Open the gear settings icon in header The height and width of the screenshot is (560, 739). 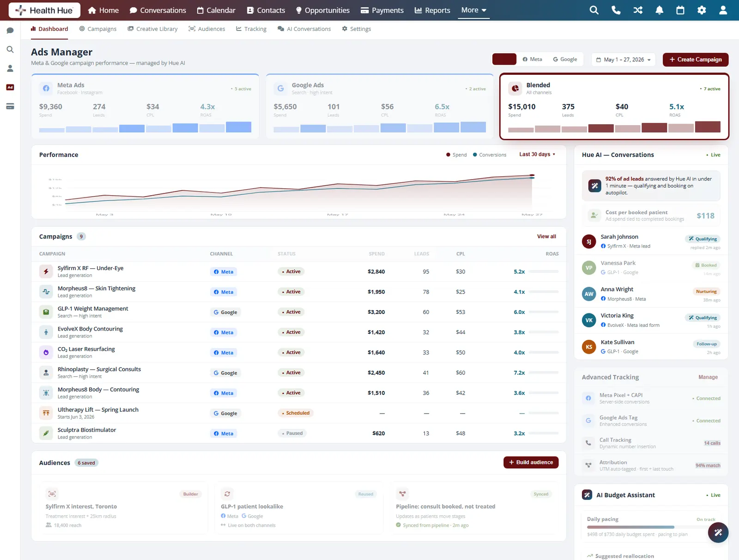coord(702,10)
